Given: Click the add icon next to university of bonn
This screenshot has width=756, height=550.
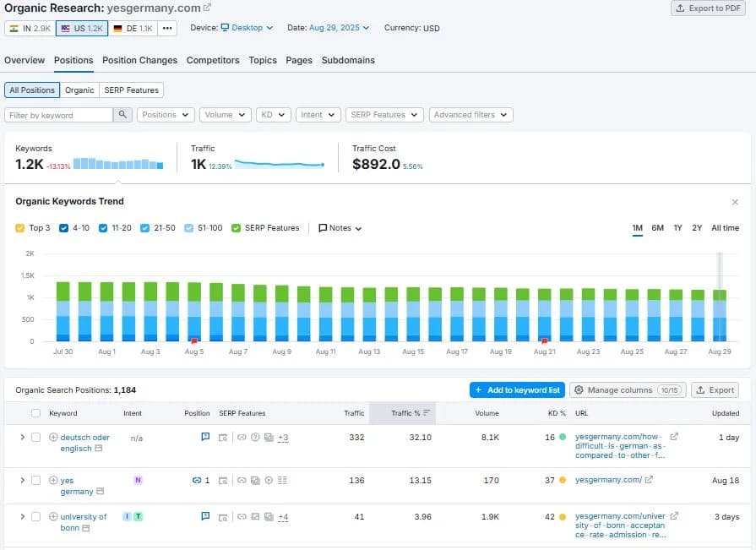Looking at the screenshot, I should 53,516.
